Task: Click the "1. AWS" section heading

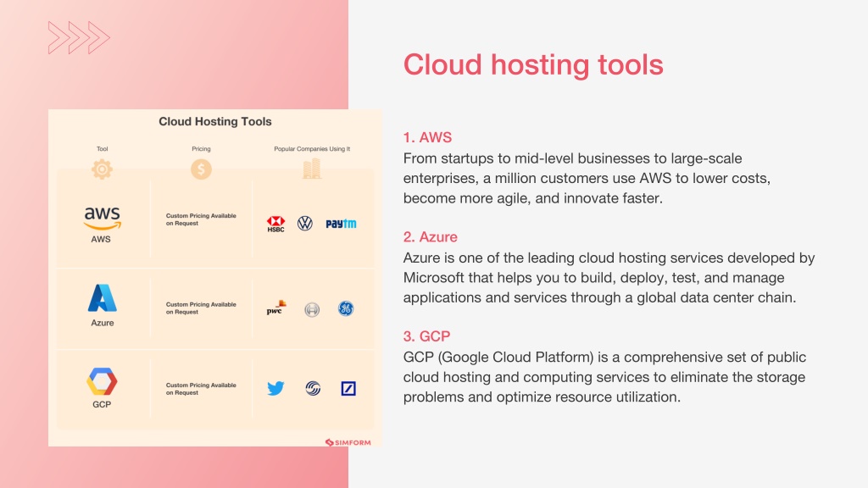Action: tap(427, 137)
